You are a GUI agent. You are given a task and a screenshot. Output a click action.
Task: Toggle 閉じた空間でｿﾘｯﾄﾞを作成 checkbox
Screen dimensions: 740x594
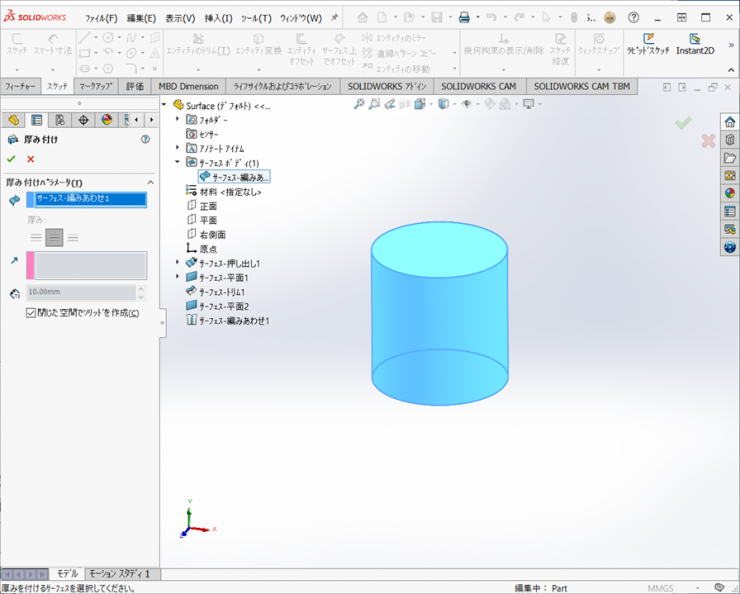click(31, 313)
